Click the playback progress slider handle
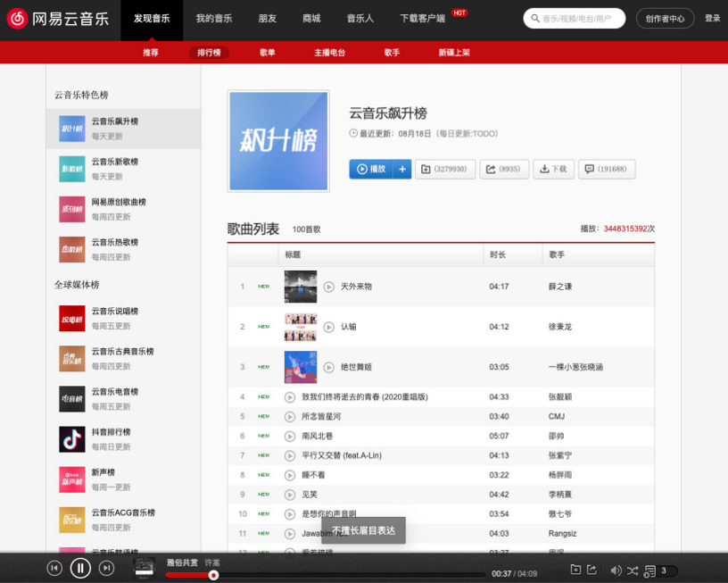This screenshot has height=583, width=728. click(x=213, y=576)
